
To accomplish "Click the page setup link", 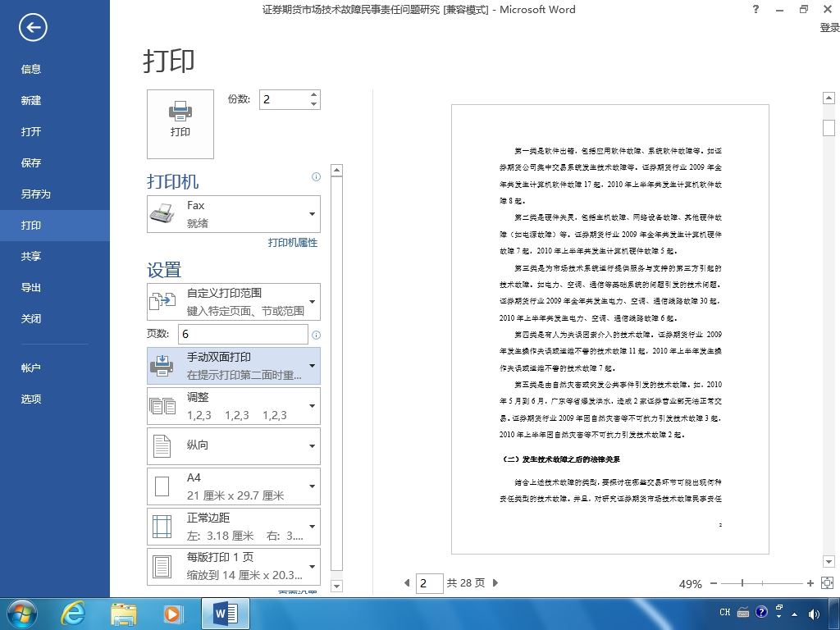I will [x=298, y=592].
